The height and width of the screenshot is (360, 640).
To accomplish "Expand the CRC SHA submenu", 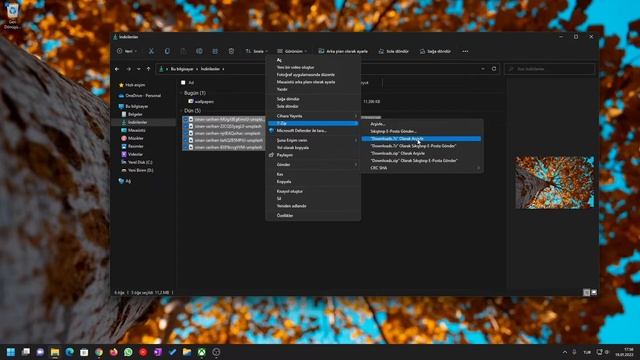I will (x=422, y=168).
